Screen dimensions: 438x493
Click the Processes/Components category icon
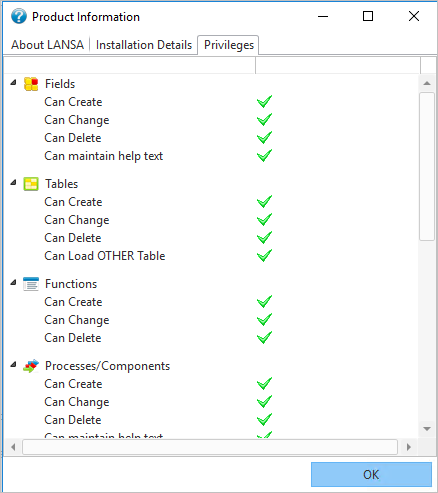pos(31,366)
